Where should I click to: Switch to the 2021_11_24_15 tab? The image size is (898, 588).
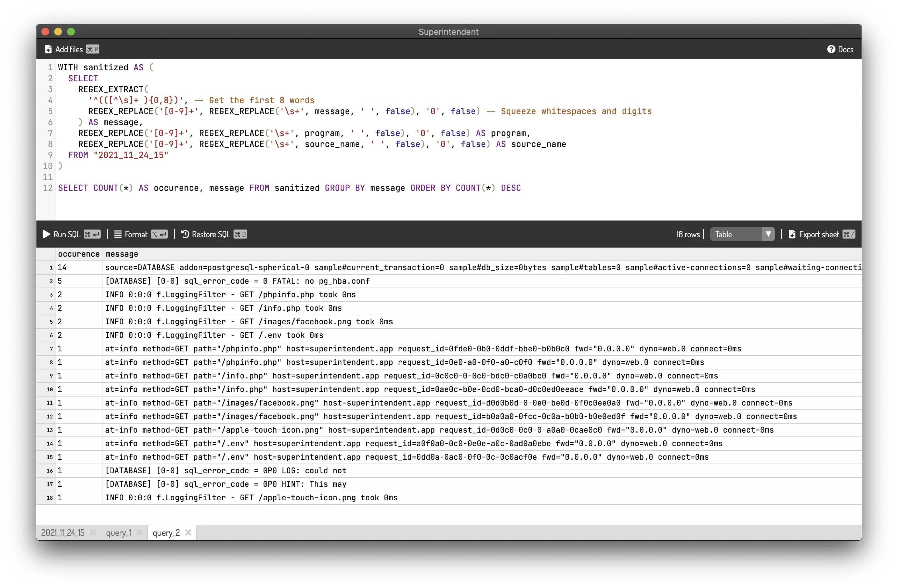tap(63, 533)
